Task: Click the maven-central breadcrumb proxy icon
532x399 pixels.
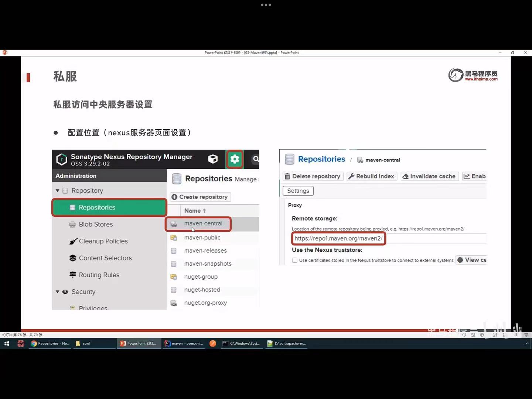Action: 360,160
